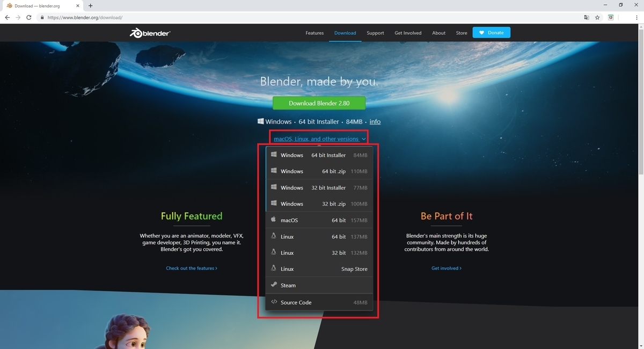Click the heart Donate button
The height and width of the screenshot is (349, 644).
click(492, 33)
